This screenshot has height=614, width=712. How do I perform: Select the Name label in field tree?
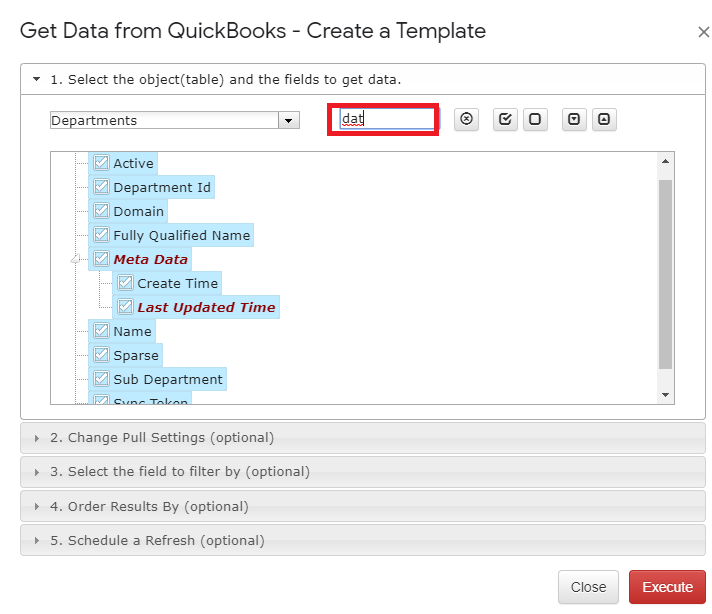[132, 332]
